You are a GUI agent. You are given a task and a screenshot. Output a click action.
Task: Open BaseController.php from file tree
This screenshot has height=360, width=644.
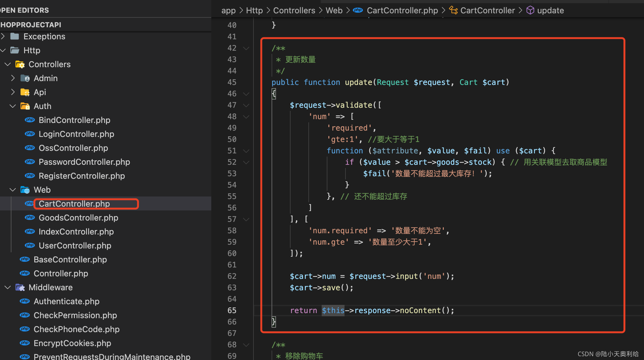point(70,260)
